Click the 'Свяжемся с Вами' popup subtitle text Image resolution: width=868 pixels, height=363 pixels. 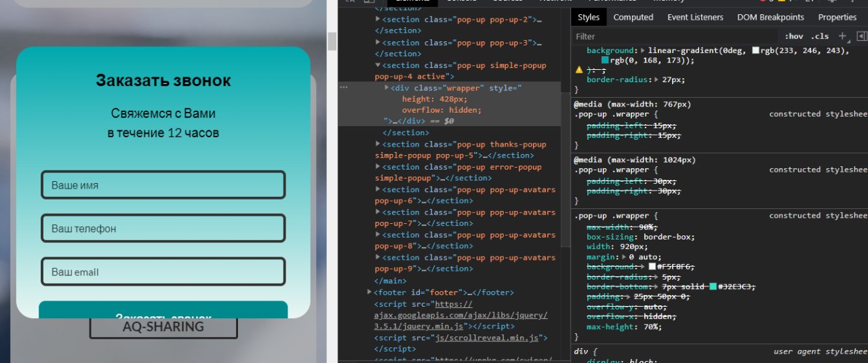click(163, 113)
